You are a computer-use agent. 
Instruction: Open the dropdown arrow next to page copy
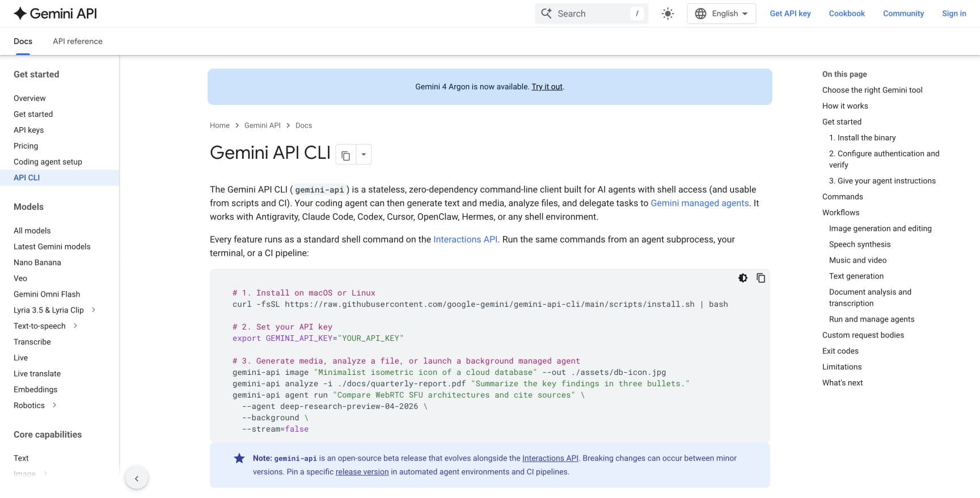click(364, 155)
